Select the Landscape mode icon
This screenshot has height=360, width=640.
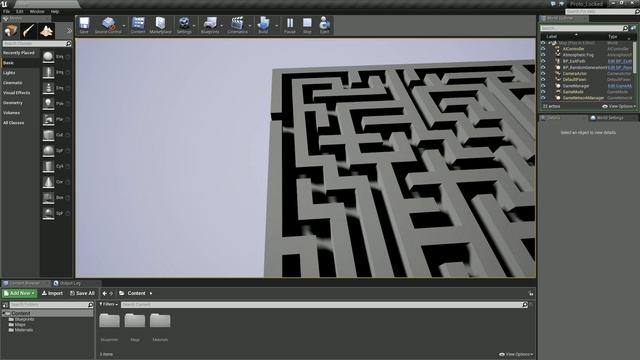point(47,31)
